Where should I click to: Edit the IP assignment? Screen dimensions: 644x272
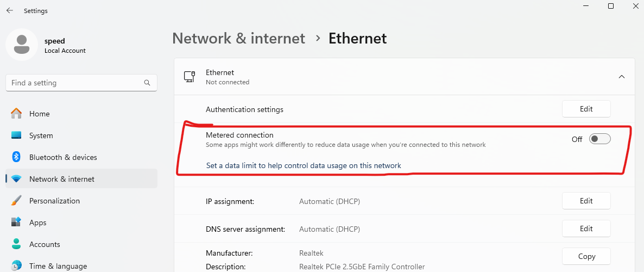pos(586,201)
